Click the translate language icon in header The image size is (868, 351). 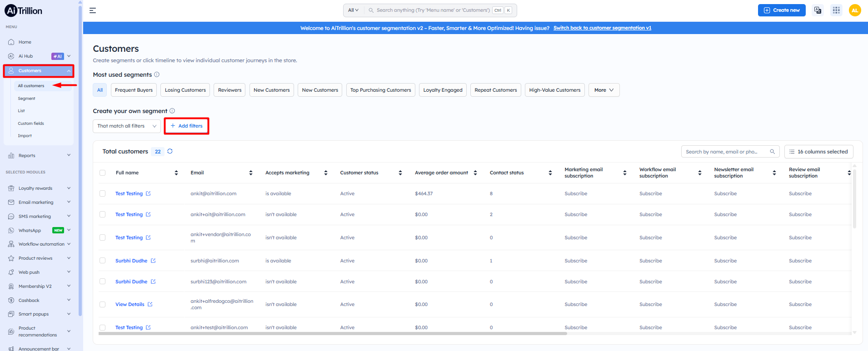click(818, 10)
